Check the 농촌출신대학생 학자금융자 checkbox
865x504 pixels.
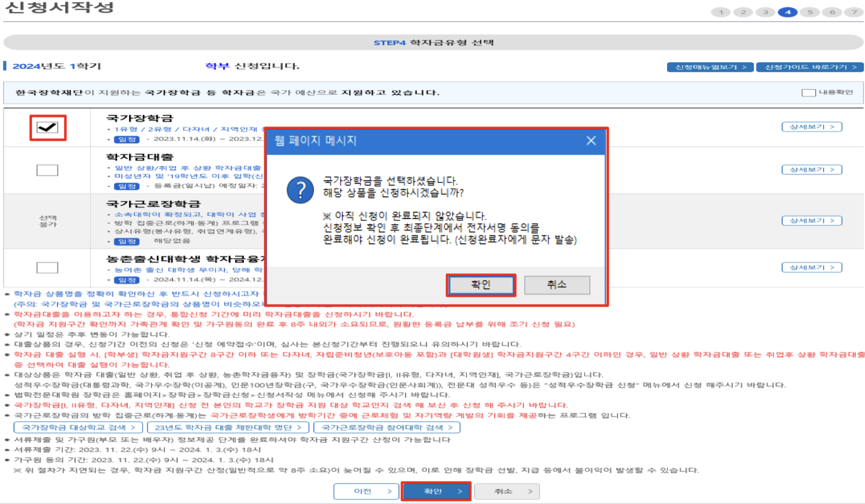[47, 267]
